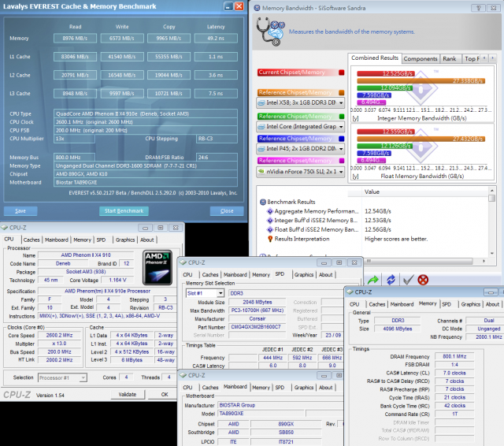The width and height of the screenshot is (504, 446).
Task: Minimize the Everest benchmark window
Action: tap(228, 6)
